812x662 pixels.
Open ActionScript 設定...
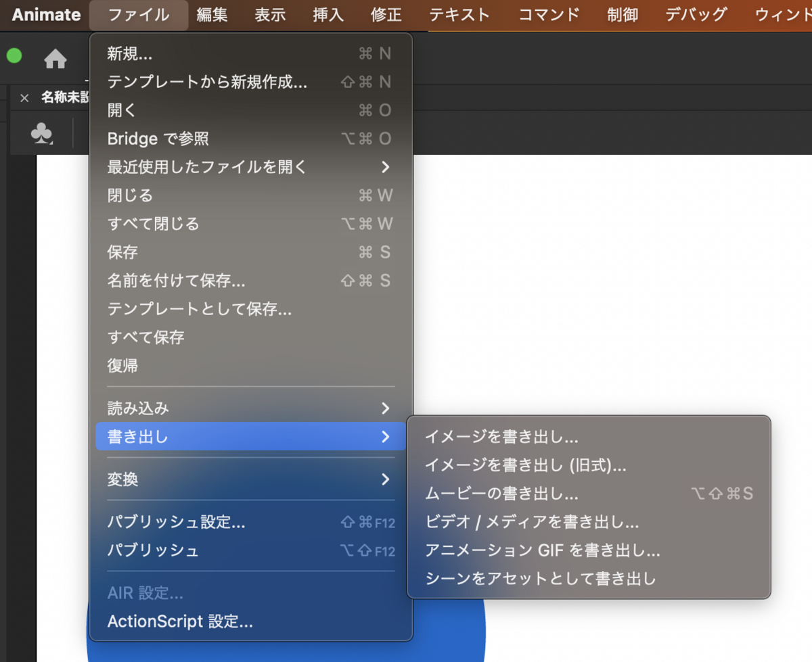coord(251,621)
